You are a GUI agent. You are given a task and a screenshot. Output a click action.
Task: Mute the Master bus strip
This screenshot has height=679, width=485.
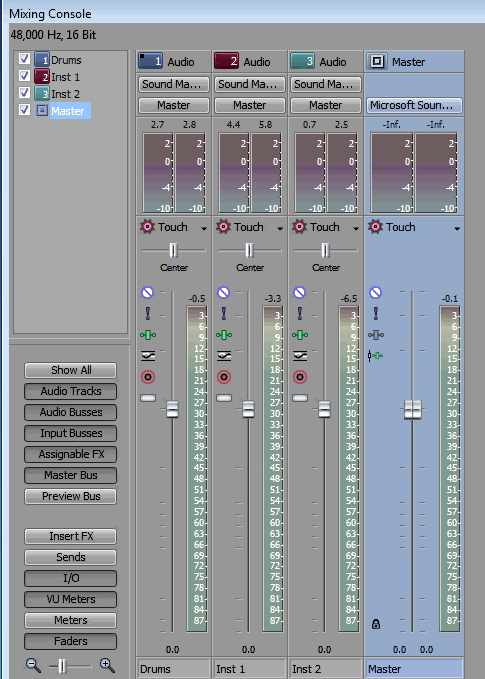click(x=375, y=293)
